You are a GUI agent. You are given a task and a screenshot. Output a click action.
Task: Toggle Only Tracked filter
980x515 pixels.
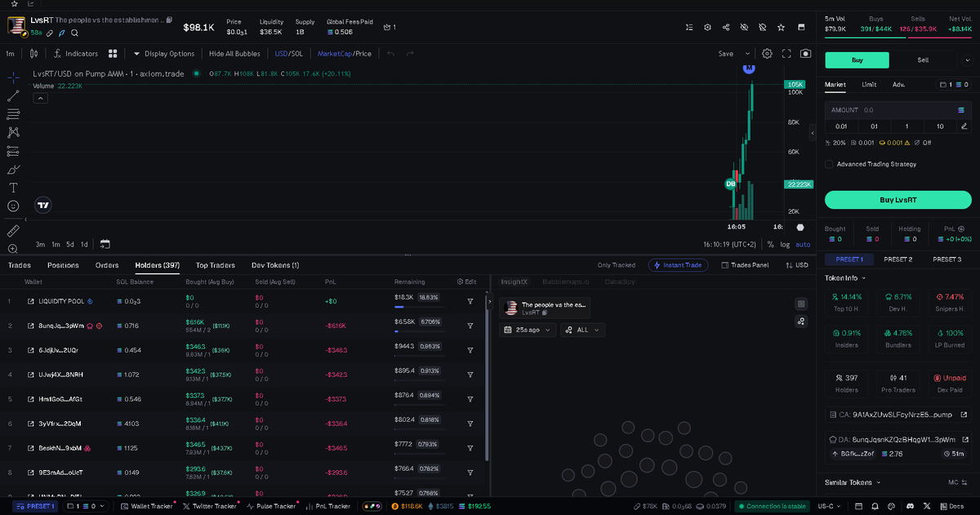coord(616,265)
